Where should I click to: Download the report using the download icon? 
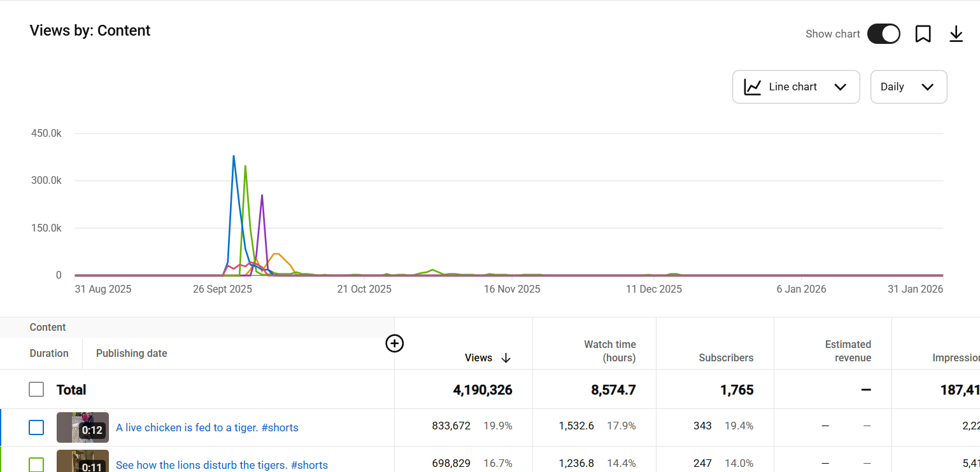[x=956, y=34]
